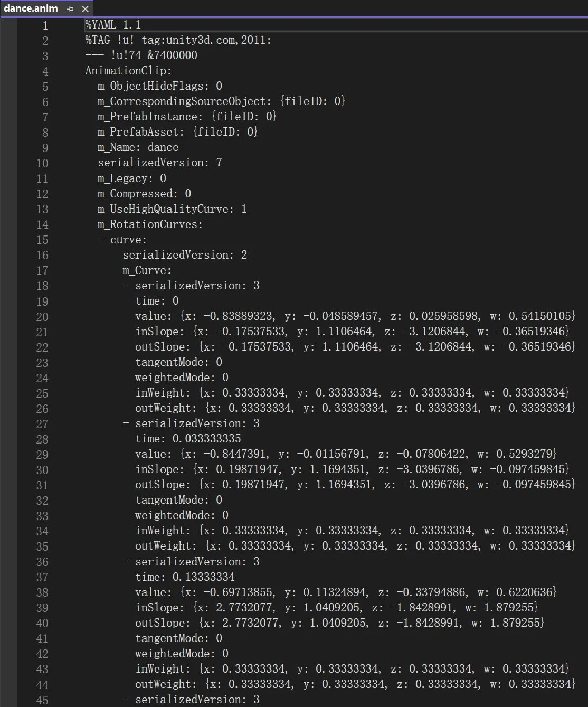Image resolution: width=588 pixels, height=707 pixels.
Task: Click the serializedVersion: 7 text
Action: click(160, 163)
